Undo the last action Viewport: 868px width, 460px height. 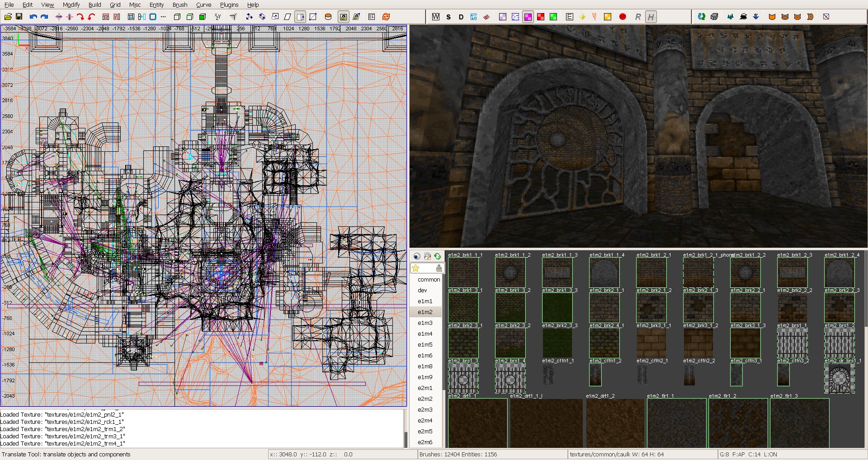click(x=33, y=17)
